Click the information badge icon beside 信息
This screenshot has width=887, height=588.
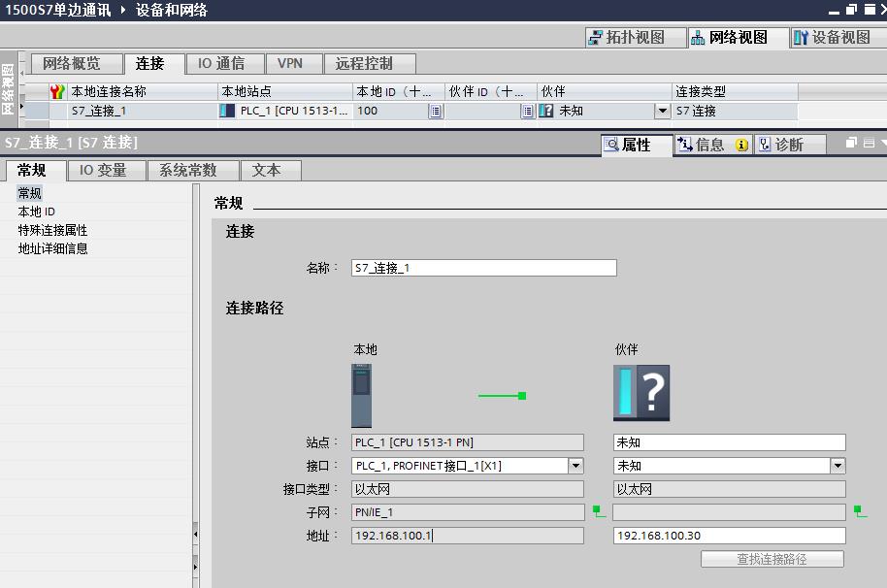741,146
